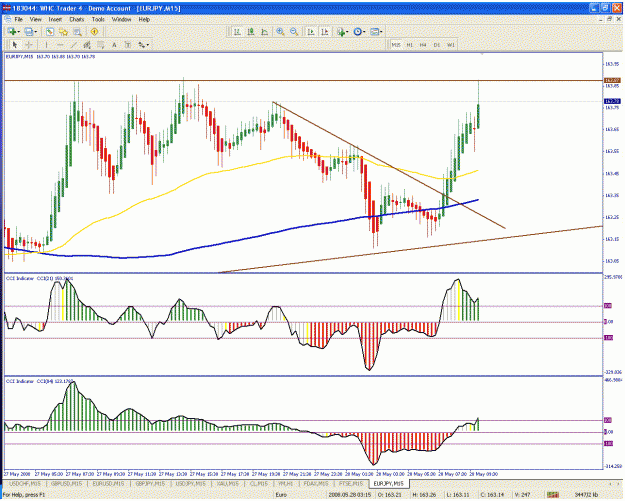Zoom in on the chart
The height and width of the screenshot is (501, 625).
[x=281, y=32]
